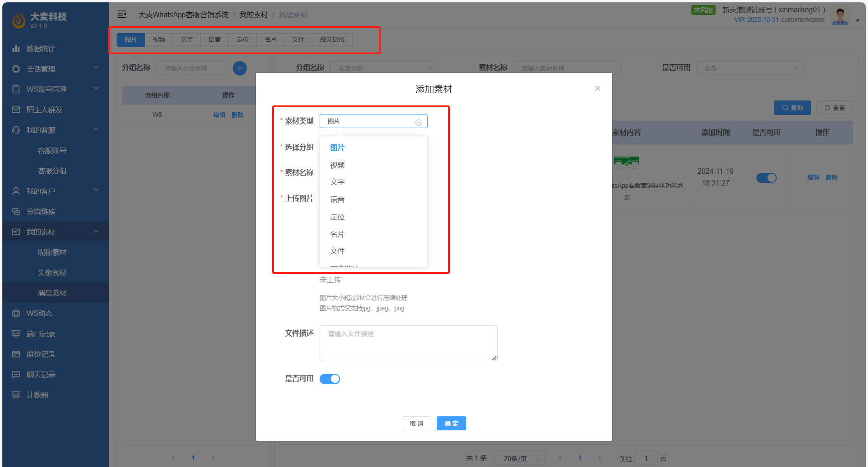The image size is (868, 467).
Task: Go to next material table page arrow
Action: tap(599, 458)
